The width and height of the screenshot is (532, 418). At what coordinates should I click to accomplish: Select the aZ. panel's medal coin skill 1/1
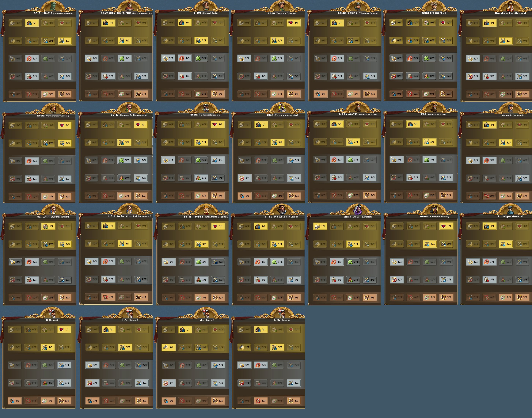(x=48, y=226)
